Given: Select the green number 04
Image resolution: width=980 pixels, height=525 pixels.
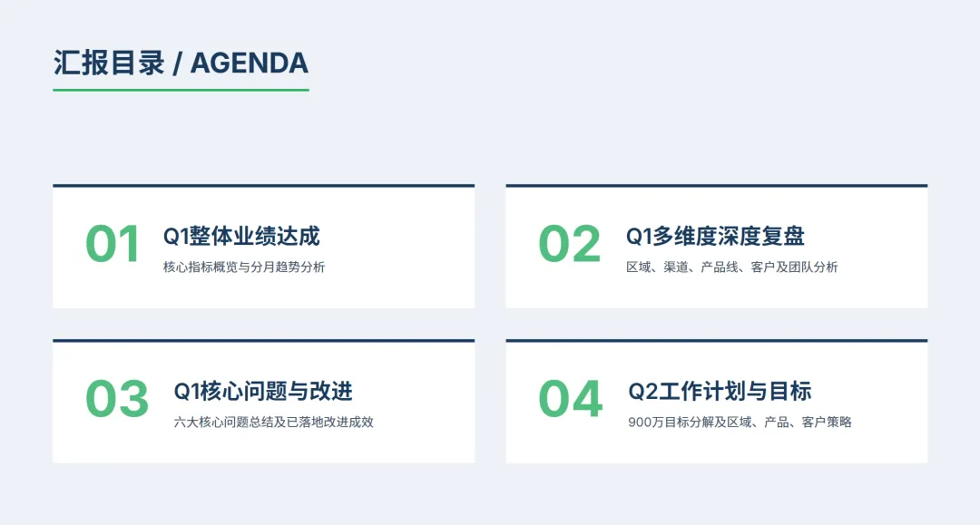Looking at the screenshot, I should (570, 399).
